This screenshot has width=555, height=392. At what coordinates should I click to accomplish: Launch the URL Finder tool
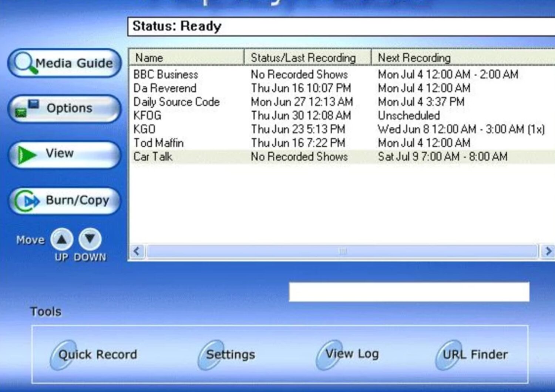tap(472, 355)
